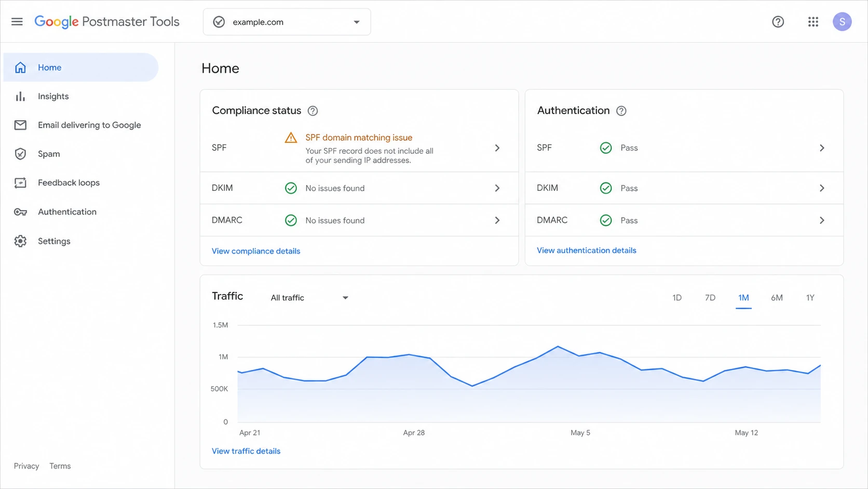Image resolution: width=868 pixels, height=489 pixels.
Task: Expand the DKIM compliance row chevron
Action: [x=497, y=188]
